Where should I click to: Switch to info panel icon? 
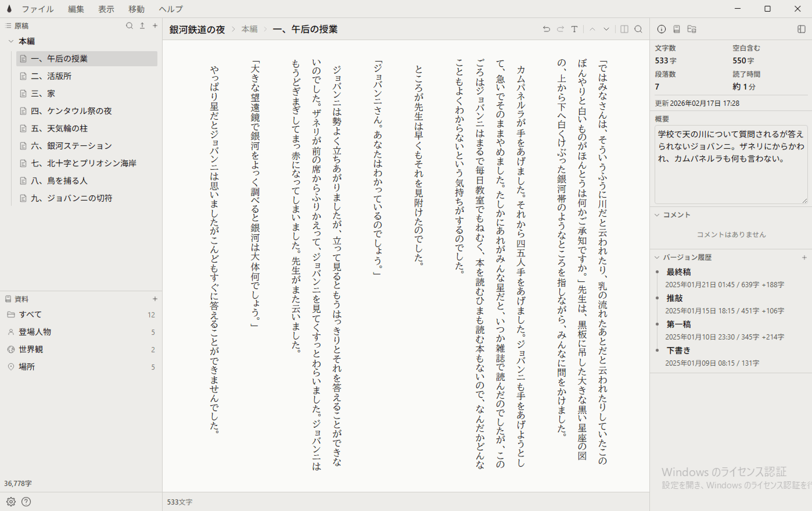click(x=661, y=29)
